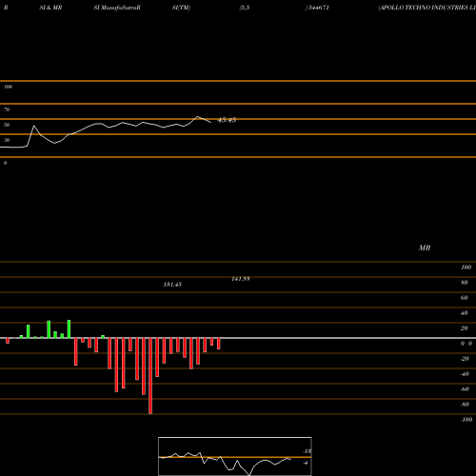The width and height of the screenshot is (476, 476).
Task: Click the RSI axis label '70'
Action: point(7,109)
